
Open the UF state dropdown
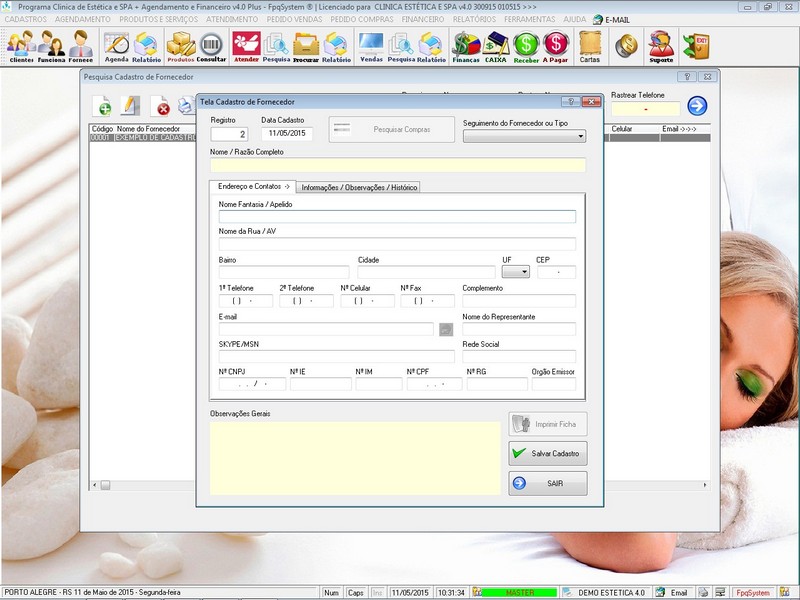(515, 272)
